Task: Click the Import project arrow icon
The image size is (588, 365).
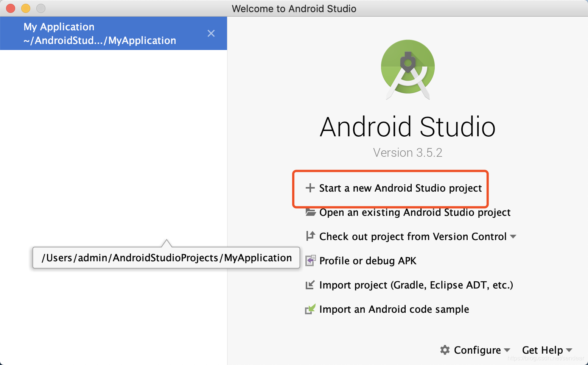Action: [310, 285]
